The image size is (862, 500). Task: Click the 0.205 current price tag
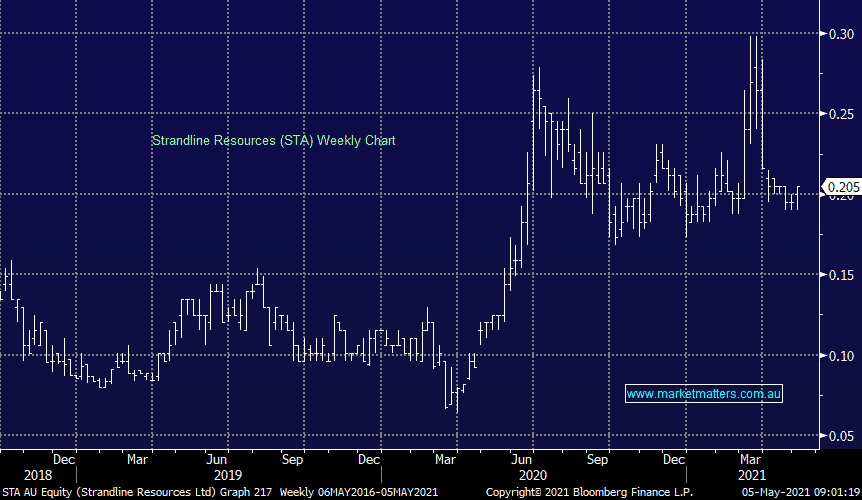tap(840, 186)
